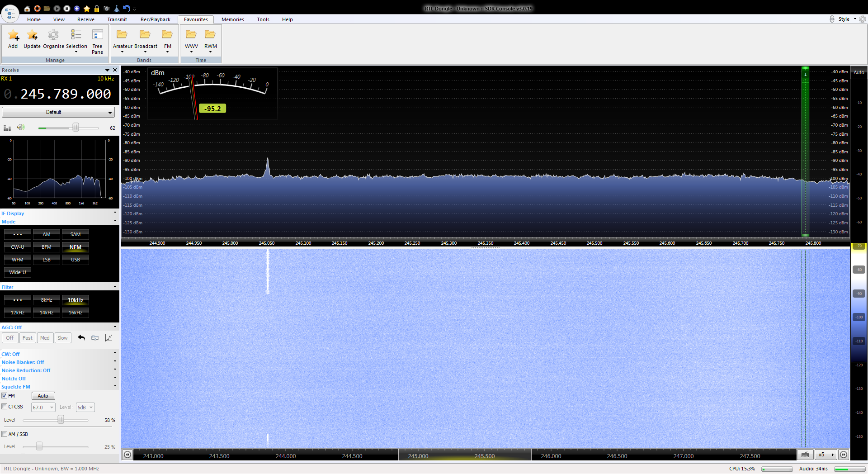Open the Selection dropdown in Manage group
The height and width of the screenshot is (474, 868).
coord(76,41)
